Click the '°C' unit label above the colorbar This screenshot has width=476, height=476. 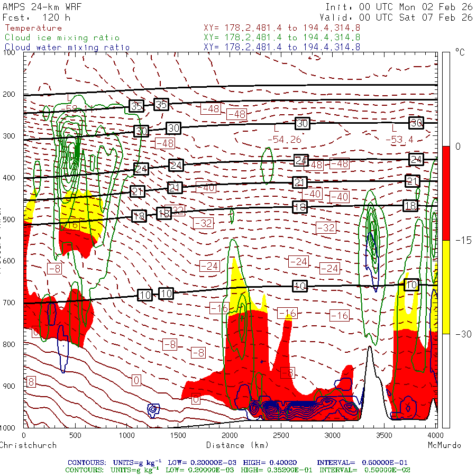460,52
